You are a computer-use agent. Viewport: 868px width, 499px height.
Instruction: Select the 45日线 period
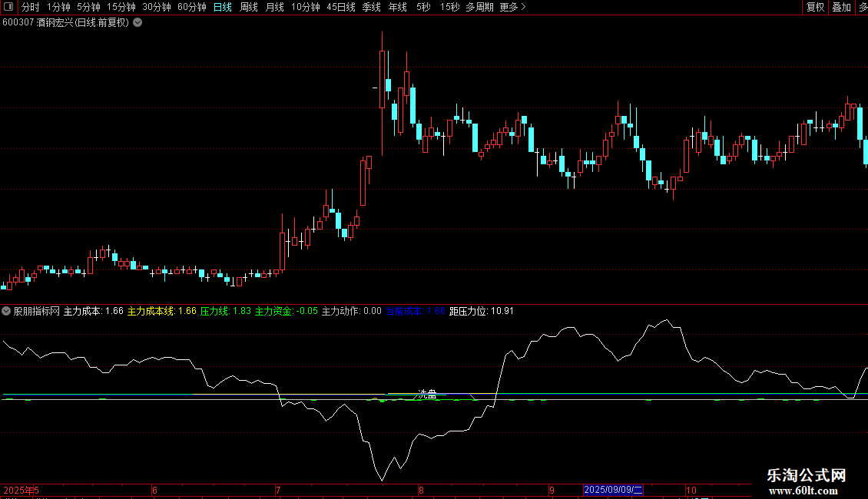click(x=341, y=7)
